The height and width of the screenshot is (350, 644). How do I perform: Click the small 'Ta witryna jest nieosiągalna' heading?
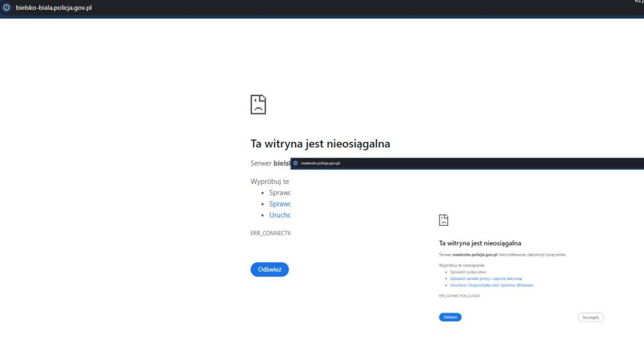pyautogui.click(x=479, y=243)
